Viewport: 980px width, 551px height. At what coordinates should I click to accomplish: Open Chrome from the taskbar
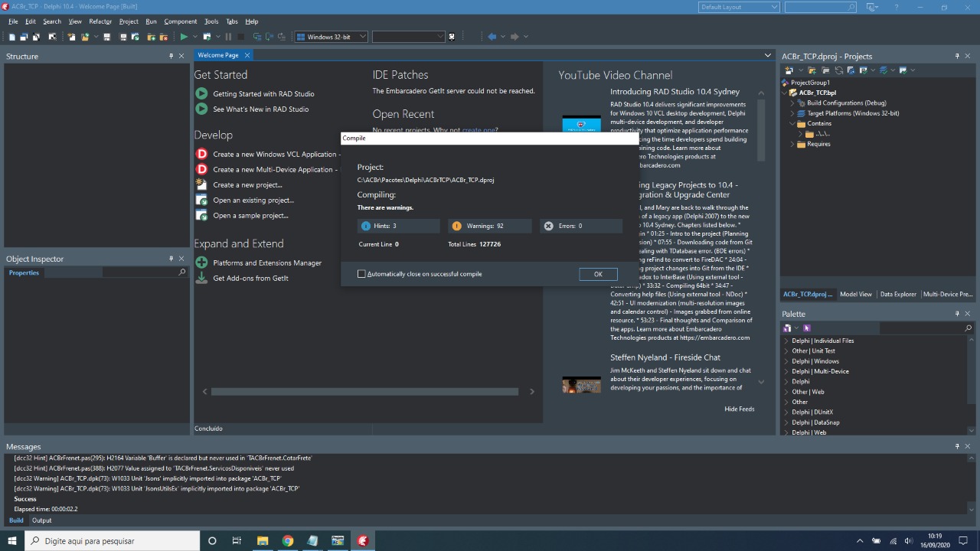click(287, 541)
